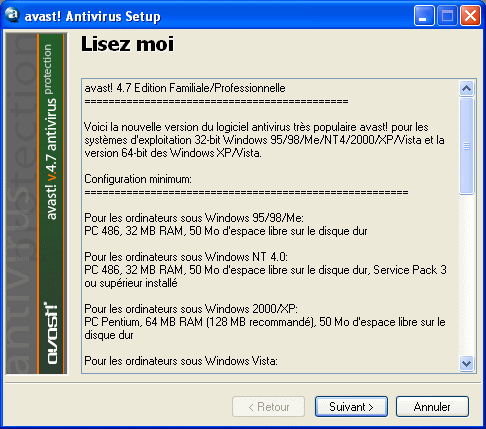Click the 'Lisez moi' heading

point(127,44)
